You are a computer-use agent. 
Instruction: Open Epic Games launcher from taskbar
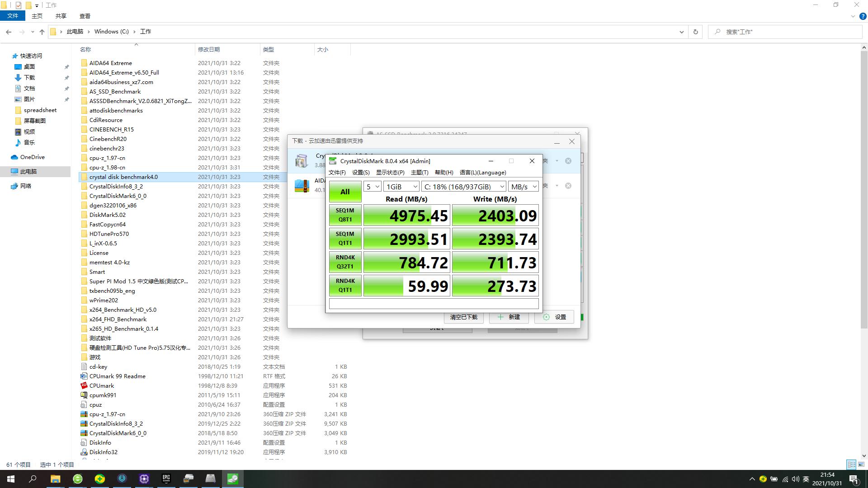pyautogui.click(x=166, y=479)
